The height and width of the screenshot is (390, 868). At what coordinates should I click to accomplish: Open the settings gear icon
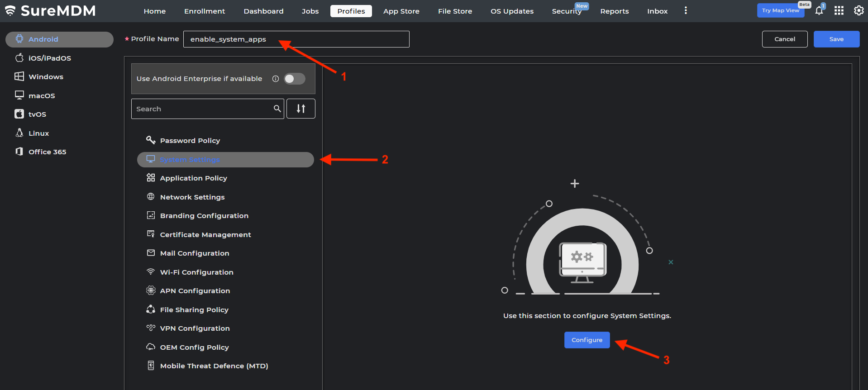coord(858,11)
